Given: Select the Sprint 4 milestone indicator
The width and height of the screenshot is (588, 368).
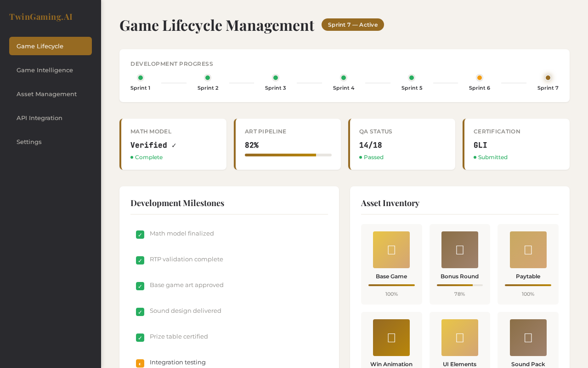Looking at the screenshot, I should pyautogui.click(x=343, y=77).
